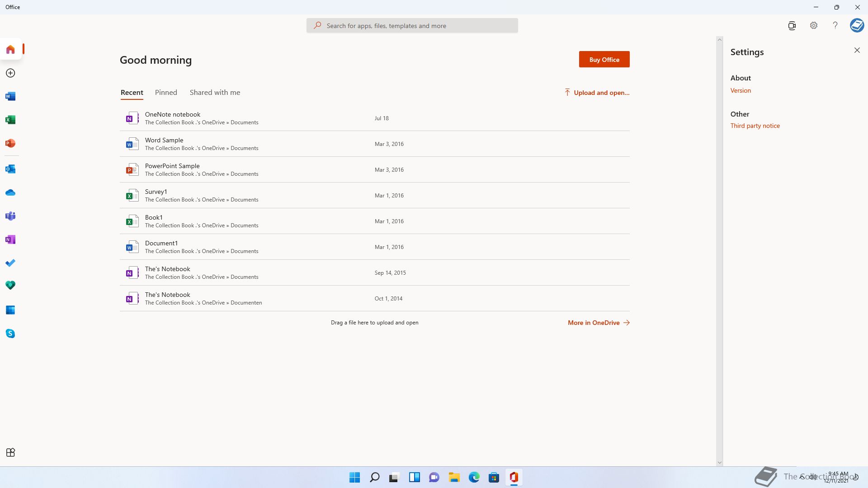Click the Create new plus icon
Viewport: 868px width, 488px height.
(10, 73)
